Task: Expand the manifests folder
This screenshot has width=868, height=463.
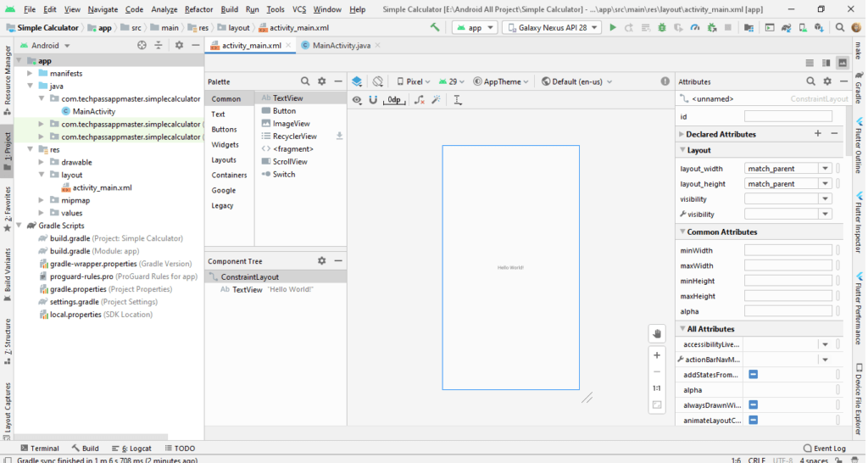Action: 30,73
